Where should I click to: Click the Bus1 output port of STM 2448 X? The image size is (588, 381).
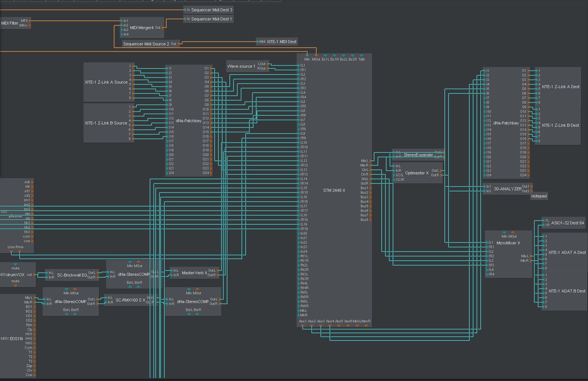pyautogui.click(x=370, y=188)
